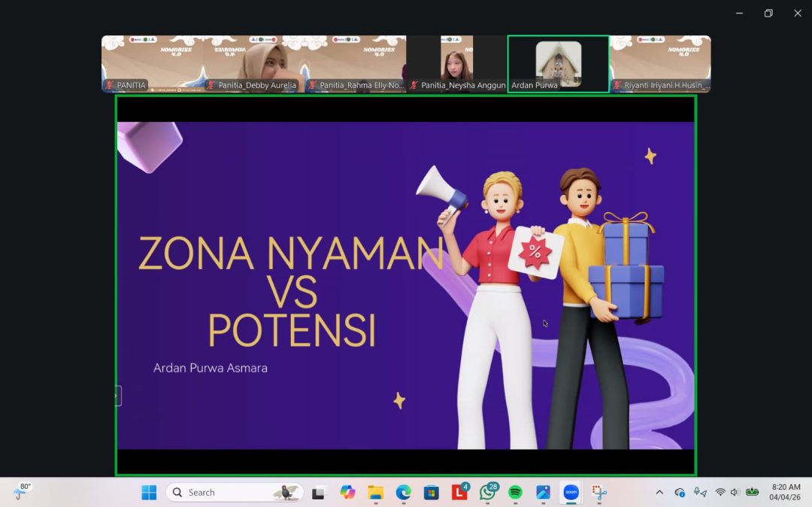Open Wi-Fi network quick settings

point(720,493)
